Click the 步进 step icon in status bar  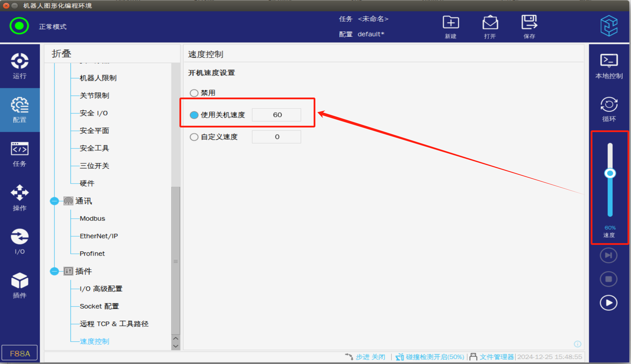click(349, 357)
